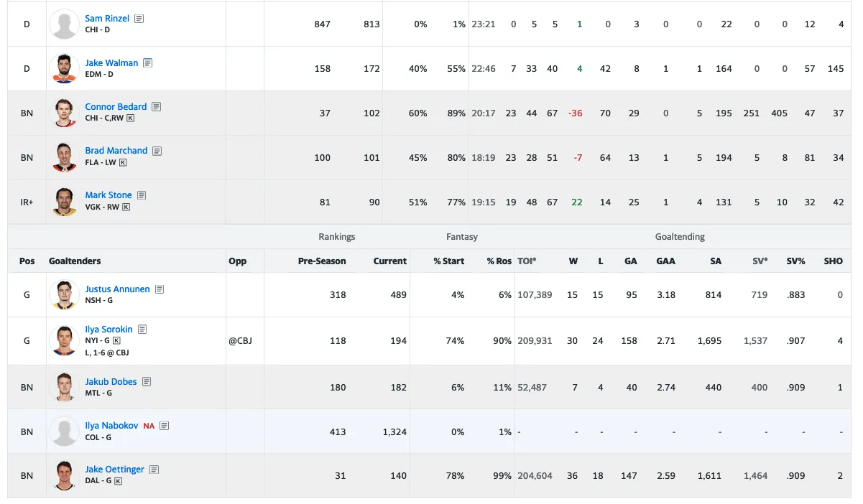
Task: Click the BN position slot for Jakub Dobes
Action: pyautogui.click(x=27, y=387)
